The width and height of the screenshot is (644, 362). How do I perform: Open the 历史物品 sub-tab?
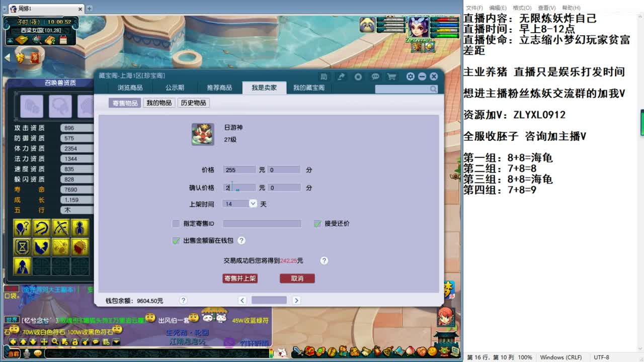point(193,103)
